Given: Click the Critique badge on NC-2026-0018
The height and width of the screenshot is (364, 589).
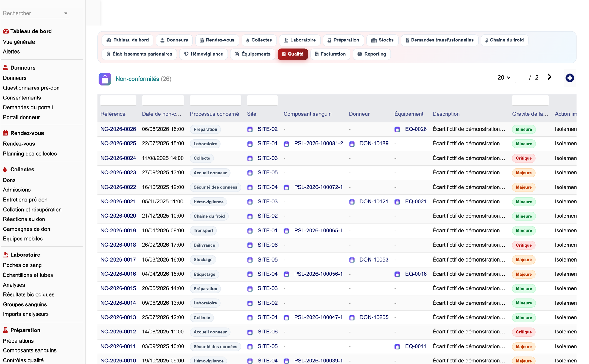Looking at the screenshot, I should point(524,245).
